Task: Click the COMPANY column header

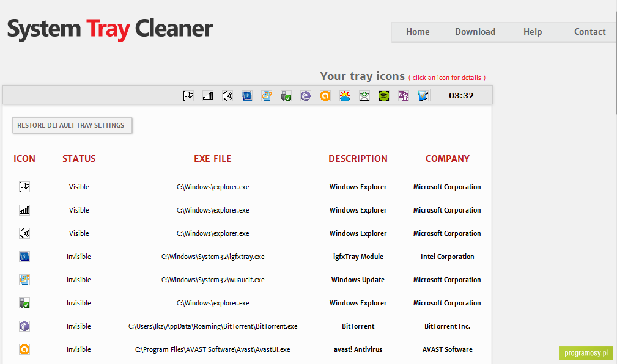Action: pos(448,158)
